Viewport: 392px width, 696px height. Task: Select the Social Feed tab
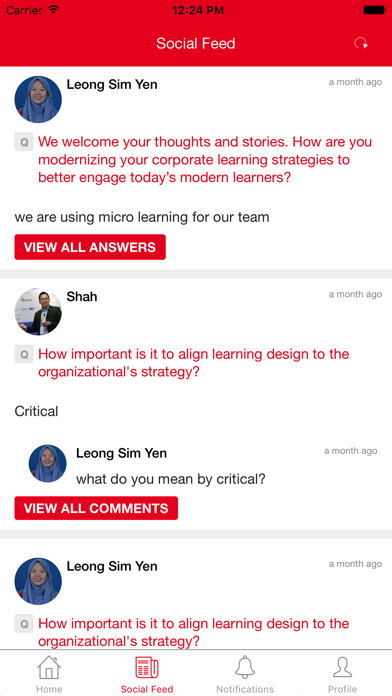pos(147,674)
